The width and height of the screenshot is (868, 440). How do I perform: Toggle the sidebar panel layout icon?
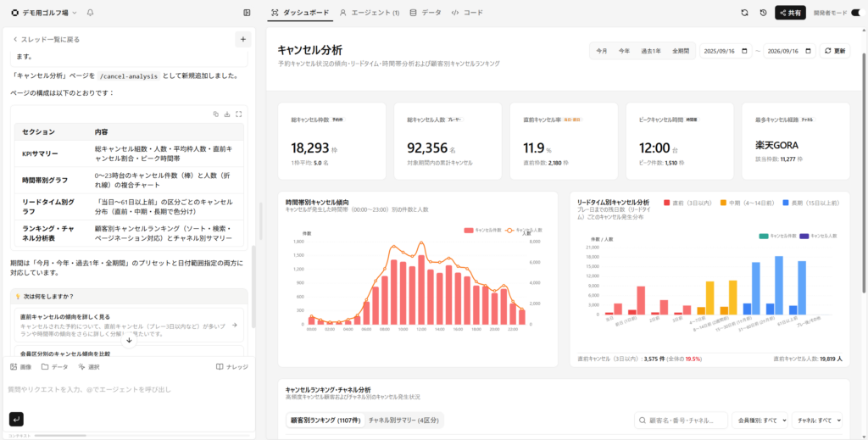pyautogui.click(x=247, y=12)
